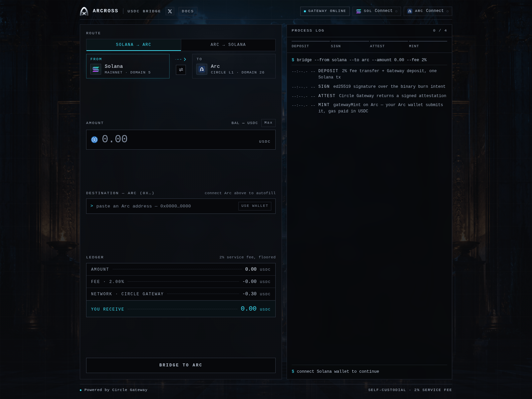532x399 pixels.
Task: Click the MINT gatewayMint log entry
Action: pyautogui.click(x=369, y=108)
